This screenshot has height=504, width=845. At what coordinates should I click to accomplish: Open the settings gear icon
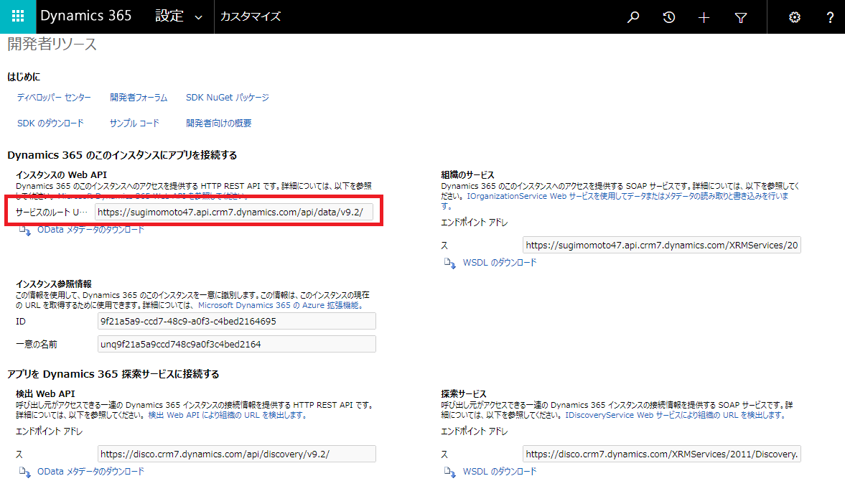[794, 17]
